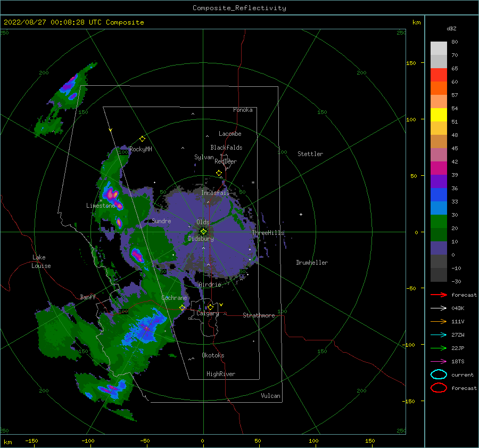Select the cyan current ellipse icon

tap(439, 374)
